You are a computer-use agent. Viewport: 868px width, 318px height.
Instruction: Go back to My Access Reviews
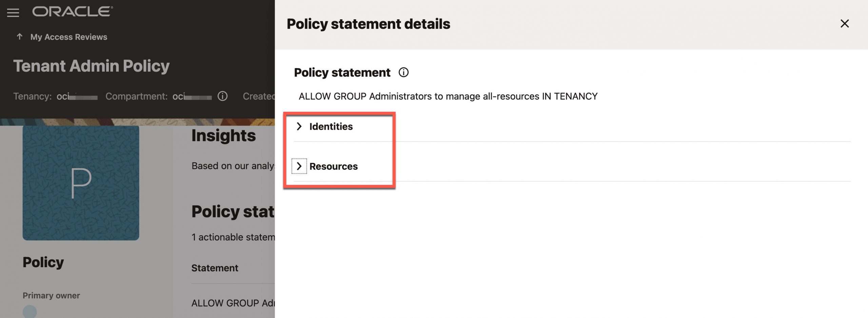(x=68, y=37)
